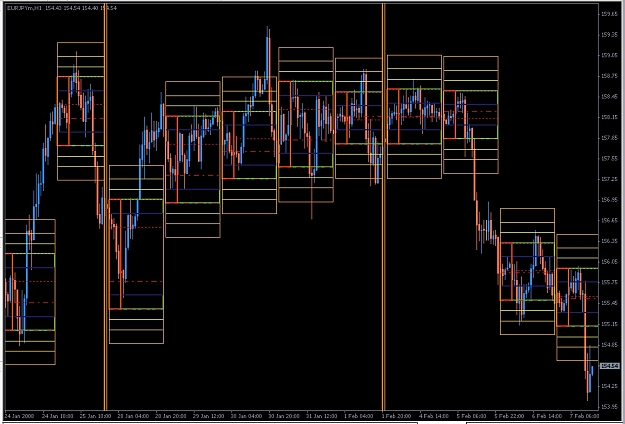Select the highlighted current price tag 154.54
Image resolution: width=625 pixels, height=424 pixels.
pos(610,365)
